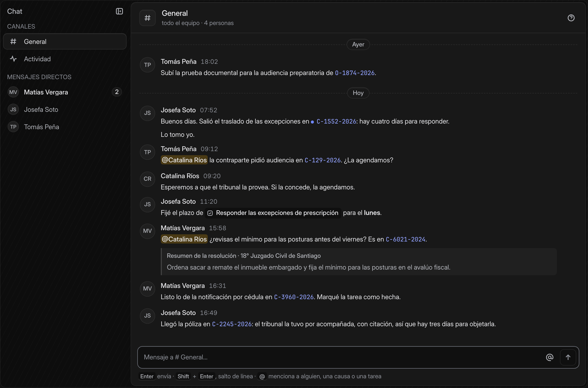Send message with the arrow-up button
The width and height of the screenshot is (588, 388).
click(568, 357)
